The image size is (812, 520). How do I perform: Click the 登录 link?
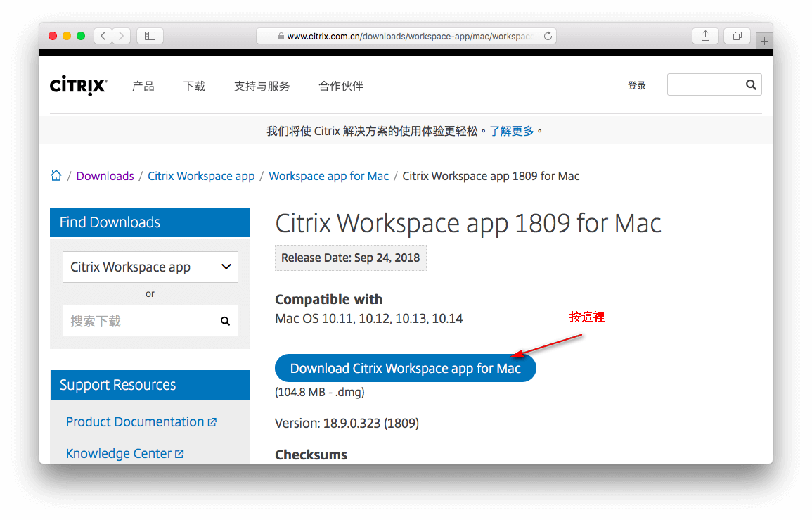(637, 86)
